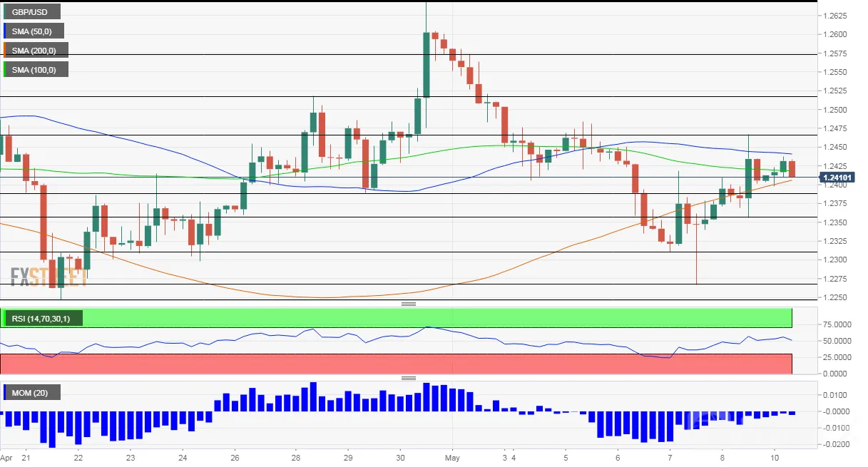Open the RSI (14,70,30,1) indicator label
Image resolution: width=868 pixels, height=467 pixels.
pos(44,318)
